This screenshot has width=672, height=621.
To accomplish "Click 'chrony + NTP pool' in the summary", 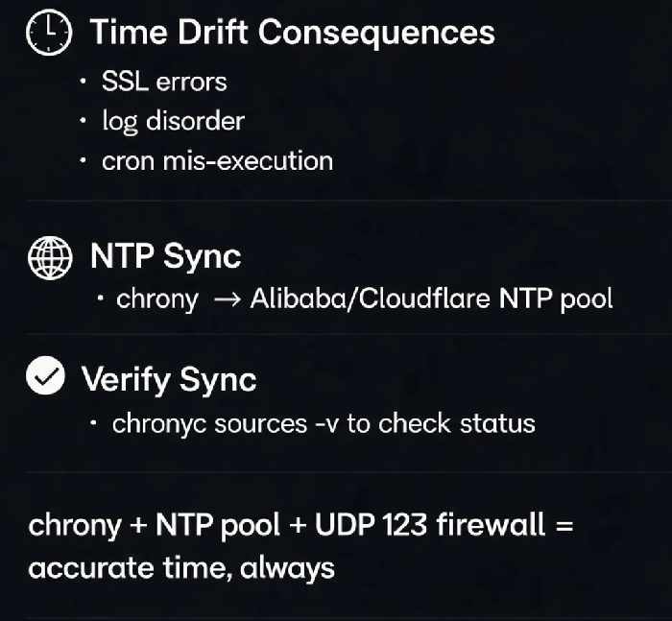I will [x=155, y=525].
